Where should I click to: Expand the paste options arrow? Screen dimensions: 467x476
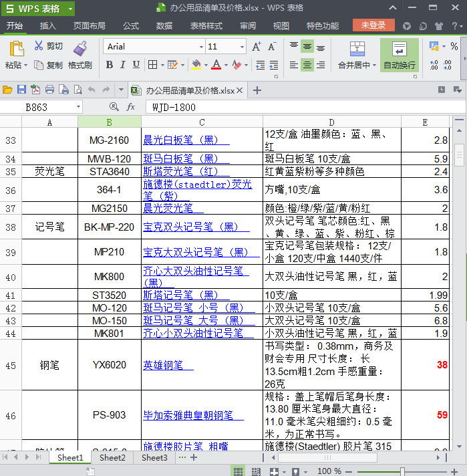click(25, 66)
